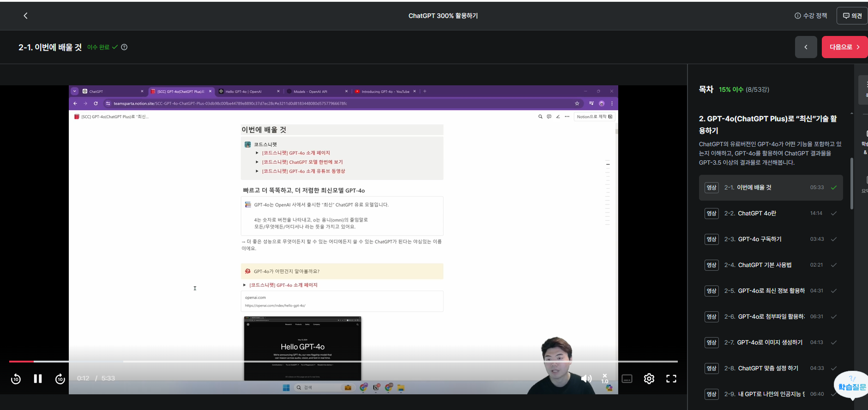Click the help question-mark icon beside 이수 완료
Image resolution: width=868 pixels, height=410 pixels.
[x=124, y=47]
